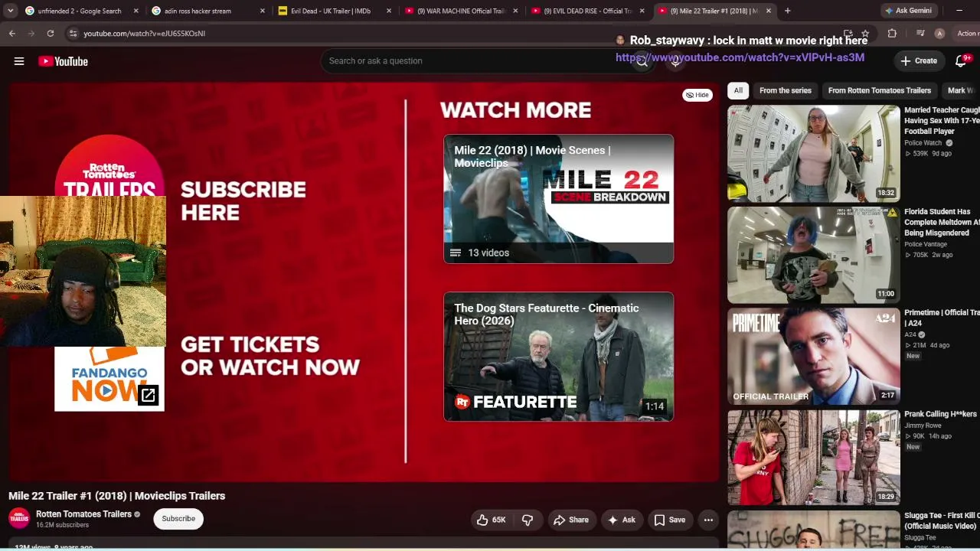Reload the current page

pyautogui.click(x=51, y=34)
